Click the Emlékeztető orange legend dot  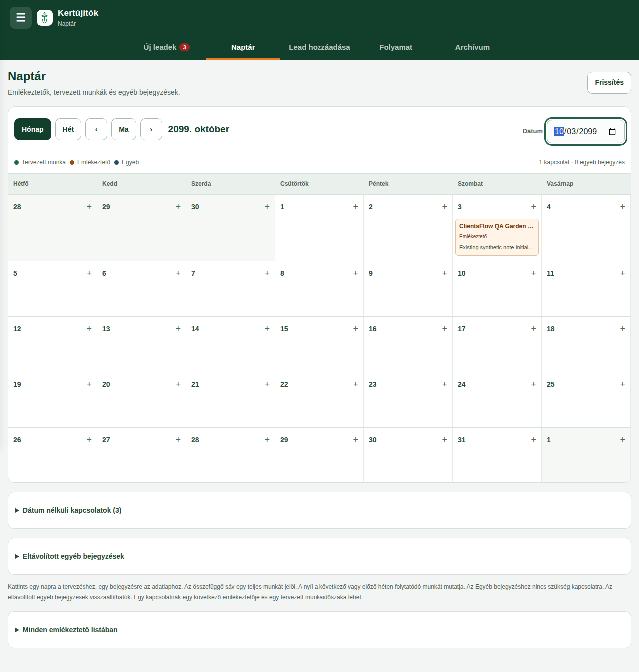point(72,162)
